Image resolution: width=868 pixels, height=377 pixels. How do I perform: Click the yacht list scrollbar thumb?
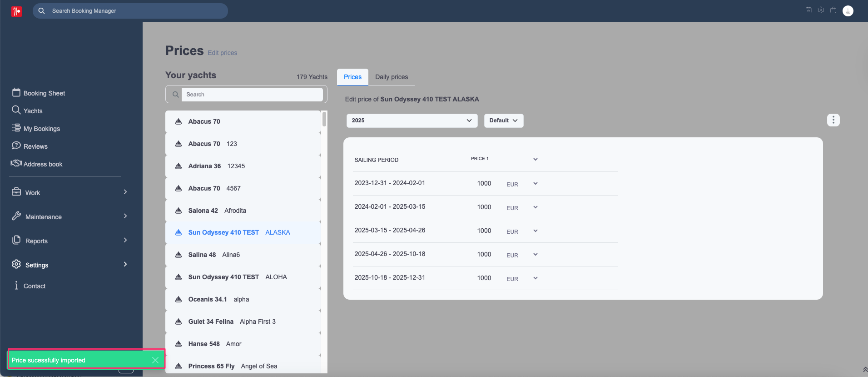coord(324,119)
